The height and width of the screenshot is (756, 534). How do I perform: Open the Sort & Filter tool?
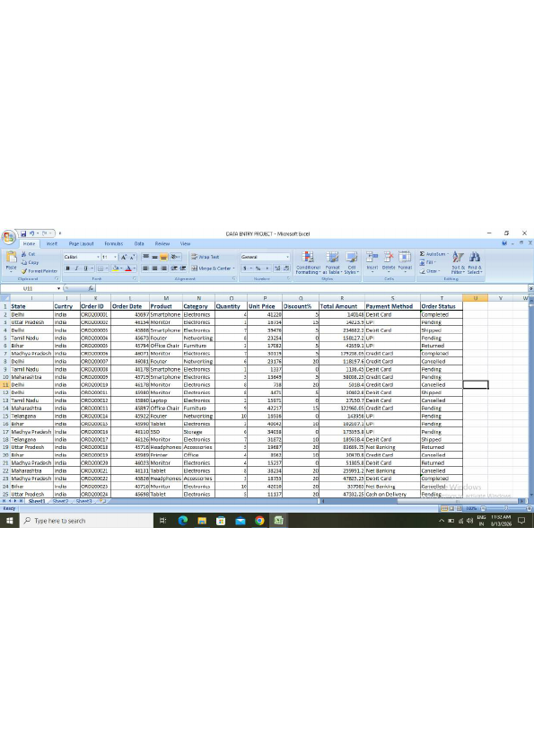tap(458, 262)
